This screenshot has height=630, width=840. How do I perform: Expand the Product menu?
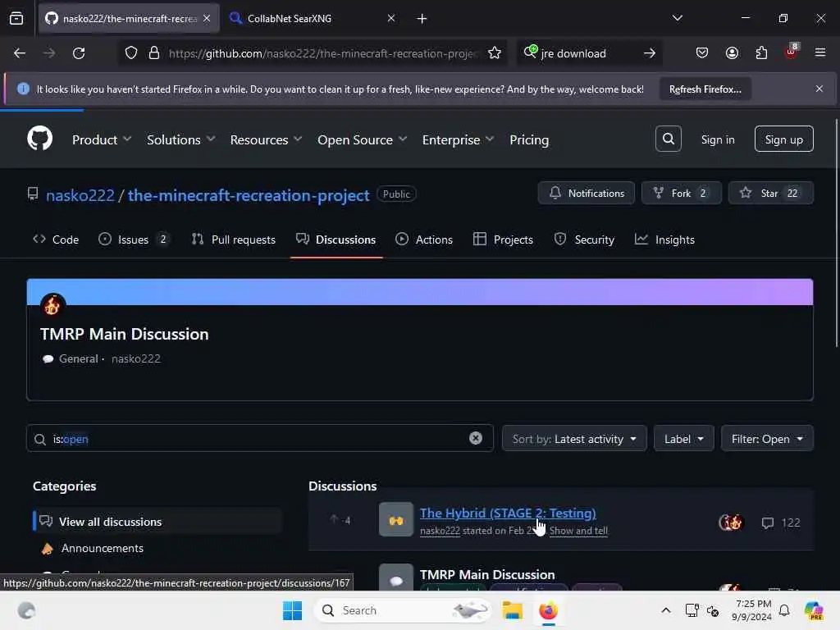click(102, 139)
